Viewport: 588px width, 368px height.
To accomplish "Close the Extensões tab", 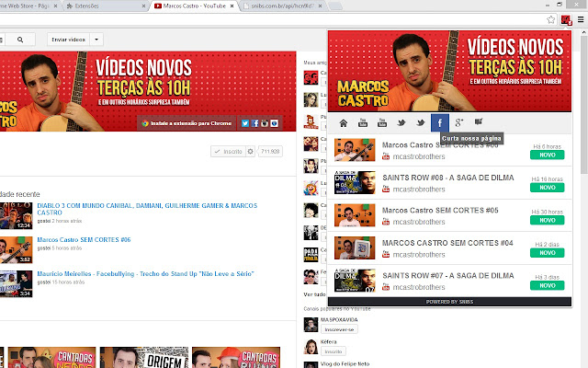I will (143, 6).
